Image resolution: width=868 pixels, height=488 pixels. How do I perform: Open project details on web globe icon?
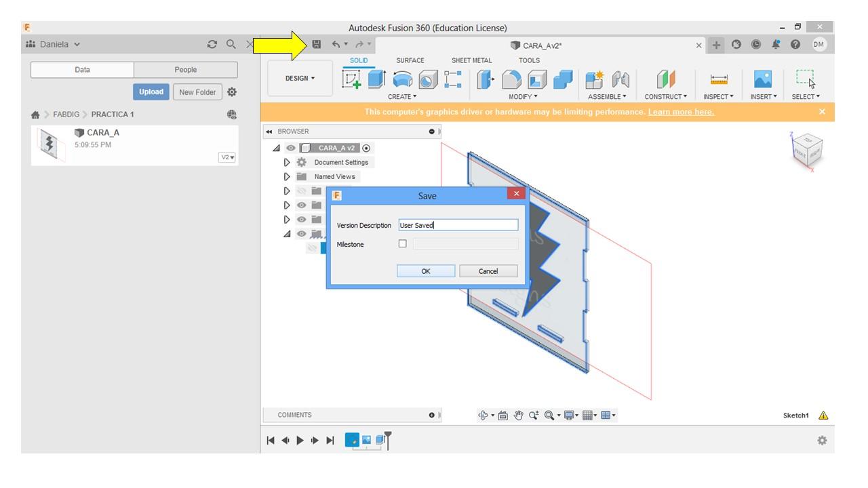click(x=232, y=115)
